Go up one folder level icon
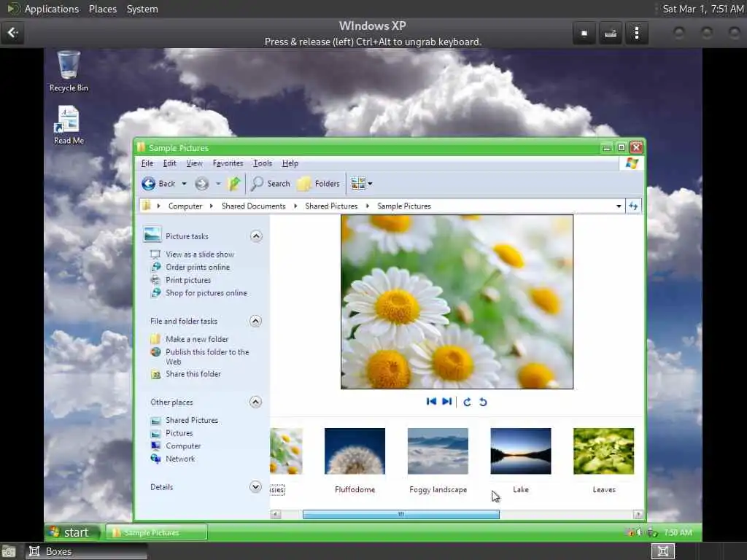The width and height of the screenshot is (747, 560). coord(234,183)
